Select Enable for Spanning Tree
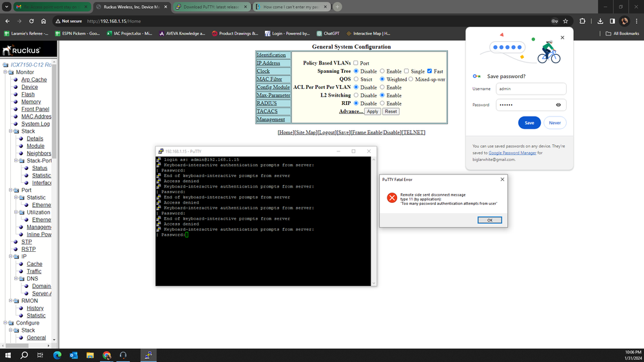Viewport: 644px width, 362px height. pos(382,71)
